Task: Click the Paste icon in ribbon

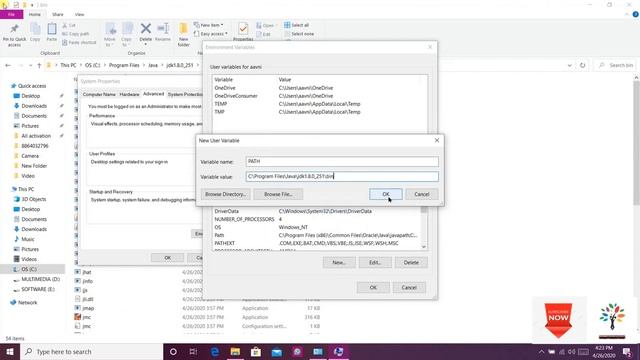Action: [x=51, y=32]
